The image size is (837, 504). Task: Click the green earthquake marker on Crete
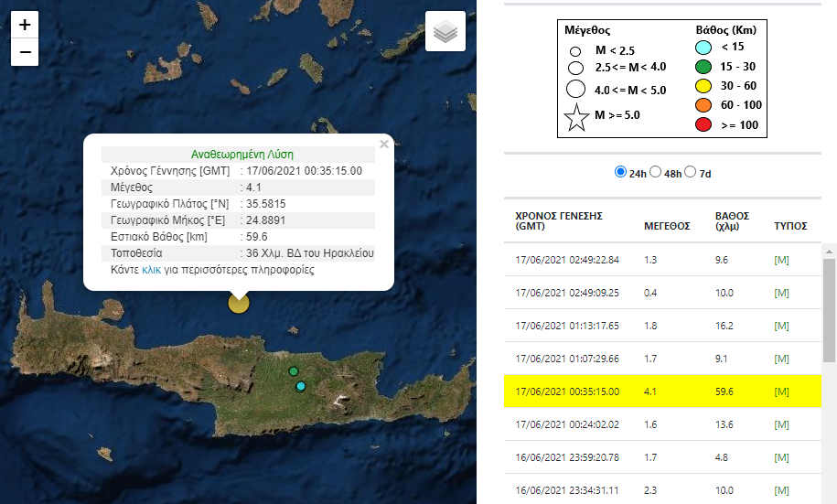pos(293,371)
